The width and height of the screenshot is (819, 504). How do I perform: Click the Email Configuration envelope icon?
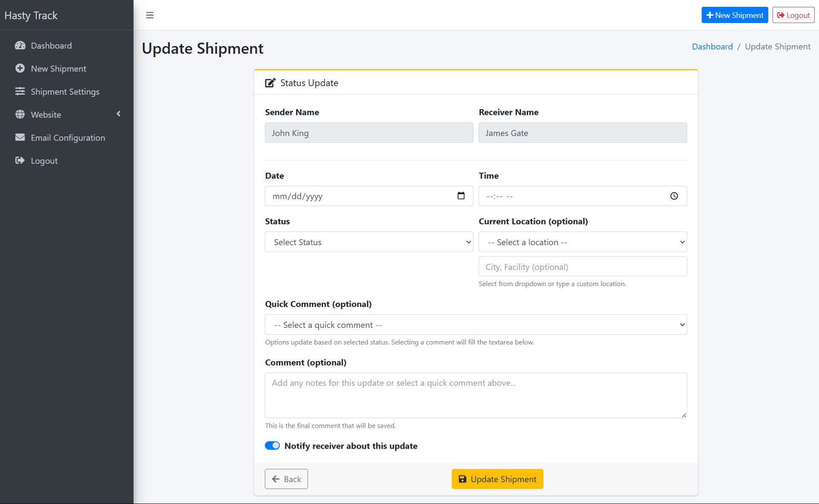pos(20,137)
